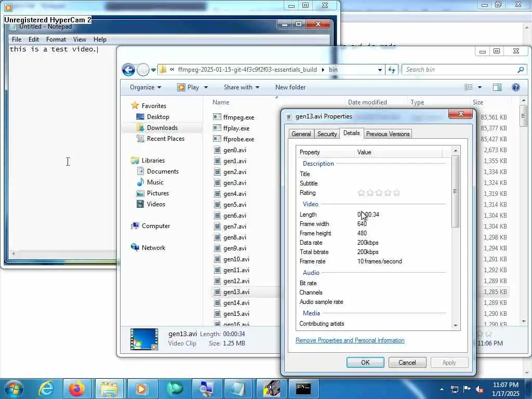The image size is (532, 399).
Task: Select the ffmpeg.exe file icon
Action: (217, 117)
